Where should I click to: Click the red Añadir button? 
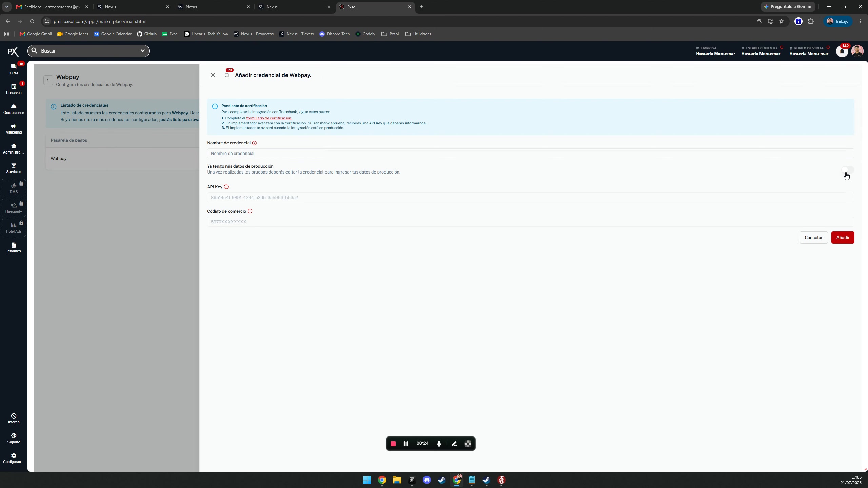[x=843, y=238]
